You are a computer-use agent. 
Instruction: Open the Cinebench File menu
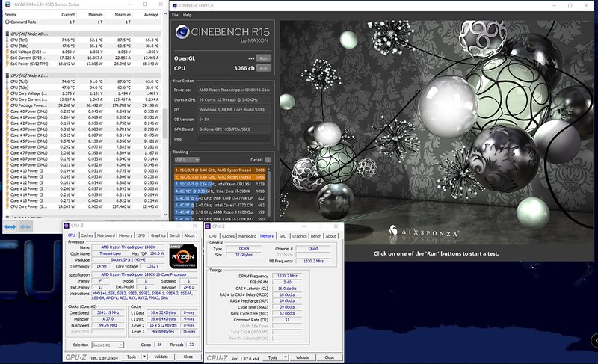click(175, 15)
